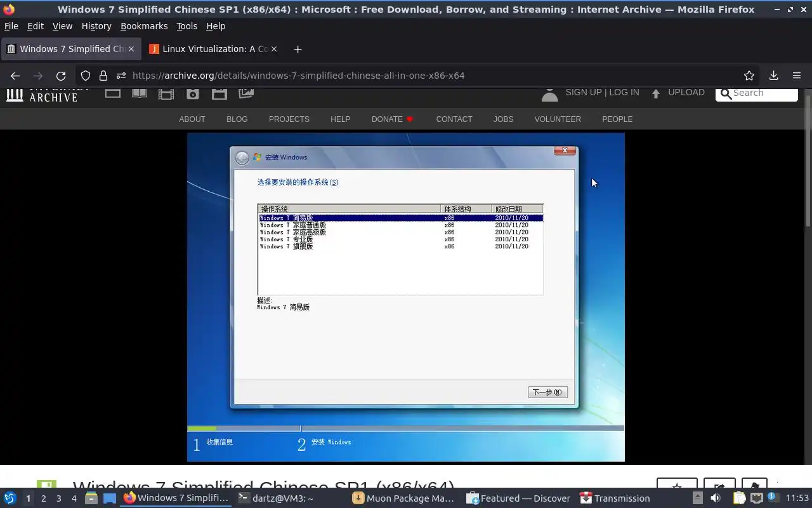Click the show desktop taskbar icon
Screen dimensions: 812x508
click(x=110, y=498)
